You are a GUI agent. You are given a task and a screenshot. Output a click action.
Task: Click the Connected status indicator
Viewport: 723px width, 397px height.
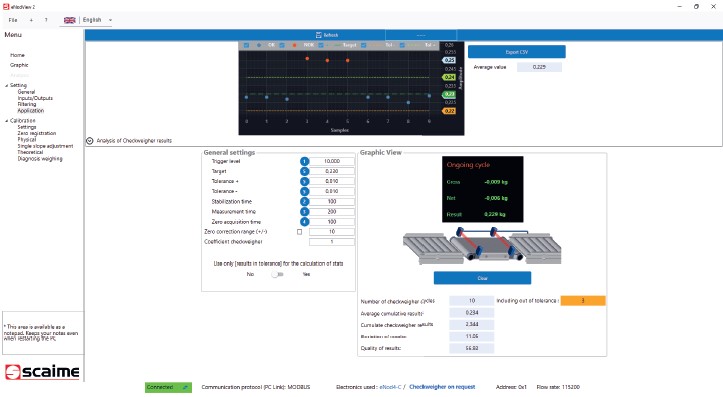168,387
